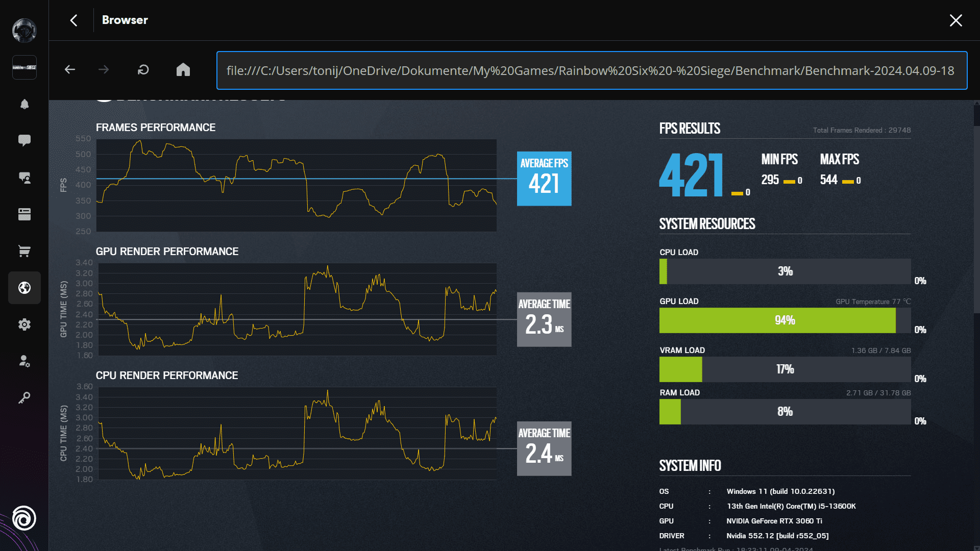
Task: Click GPU Temperature 77 °C text
Action: pos(873,302)
